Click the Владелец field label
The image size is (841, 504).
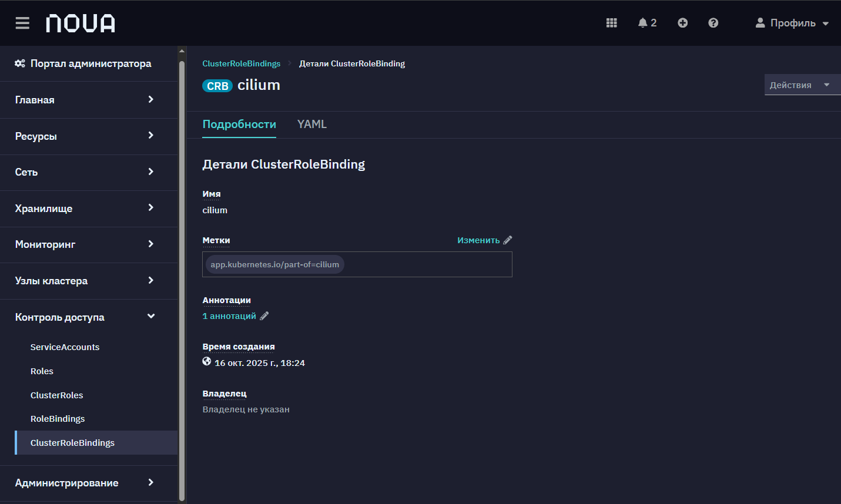tap(225, 394)
